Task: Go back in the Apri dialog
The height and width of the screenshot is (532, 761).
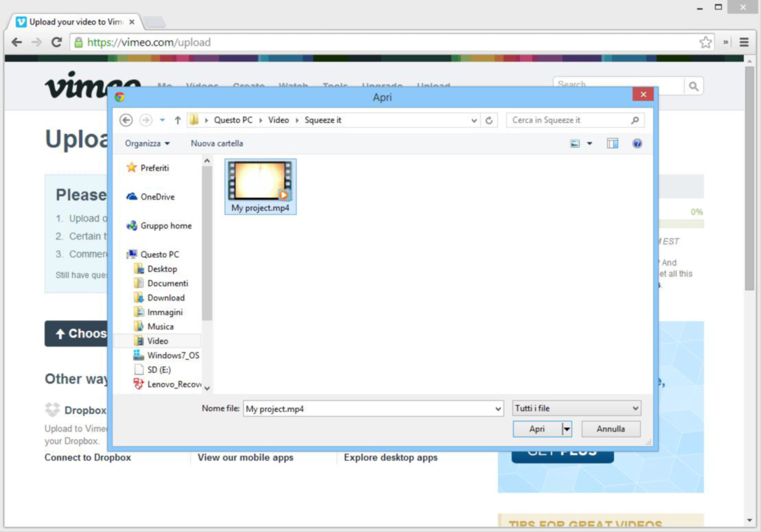Action: 126,119
